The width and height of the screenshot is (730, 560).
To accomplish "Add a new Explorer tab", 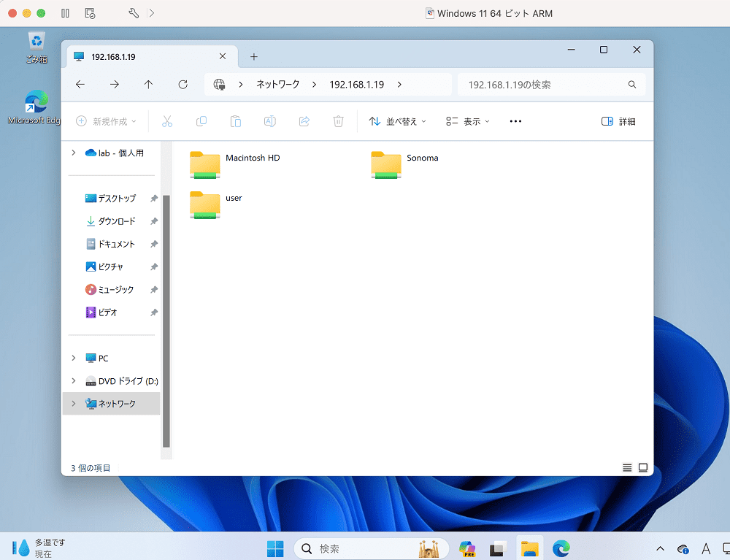I will 254,57.
